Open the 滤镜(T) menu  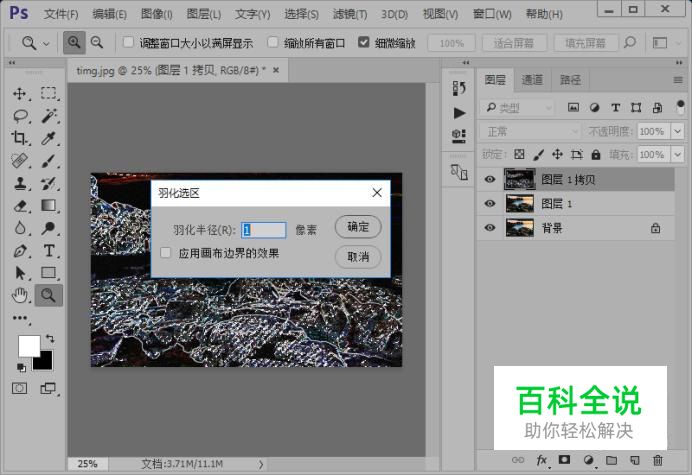pos(351,14)
